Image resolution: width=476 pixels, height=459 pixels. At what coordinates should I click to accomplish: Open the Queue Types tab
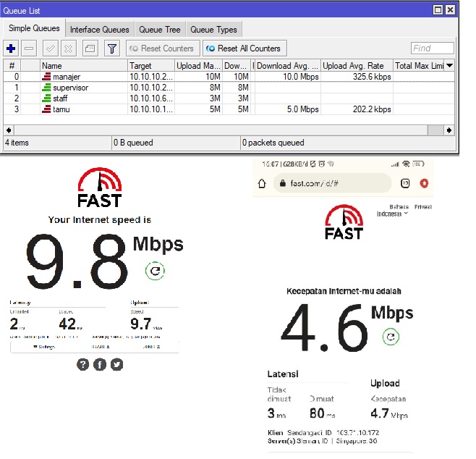click(x=213, y=30)
